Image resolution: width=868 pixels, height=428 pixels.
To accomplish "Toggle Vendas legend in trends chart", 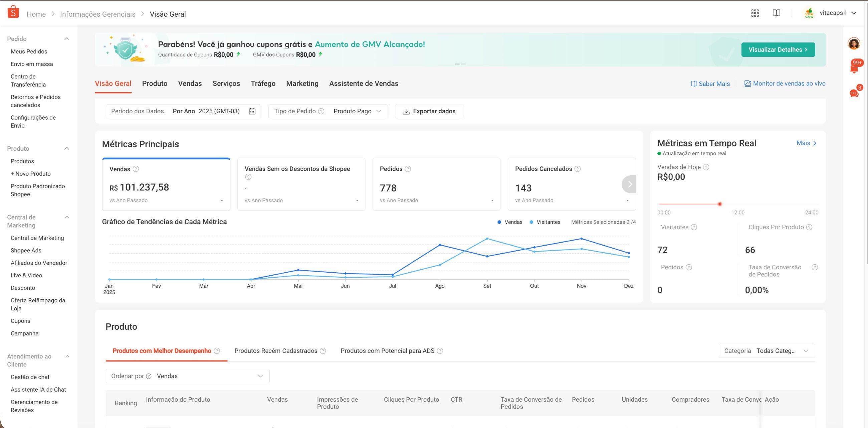I will tap(510, 222).
